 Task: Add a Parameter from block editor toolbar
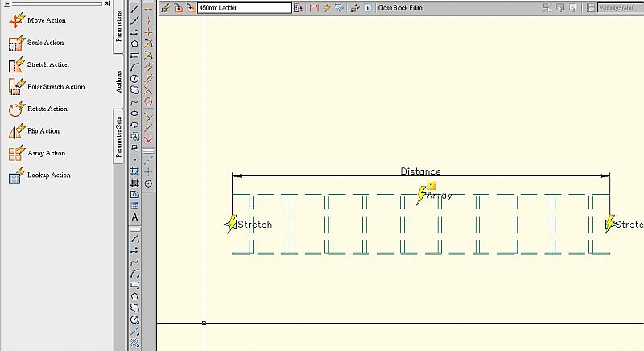click(x=314, y=8)
